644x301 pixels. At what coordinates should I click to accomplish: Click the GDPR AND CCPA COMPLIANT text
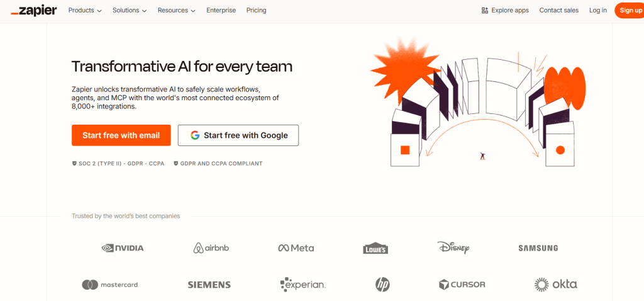click(x=221, y=163)
